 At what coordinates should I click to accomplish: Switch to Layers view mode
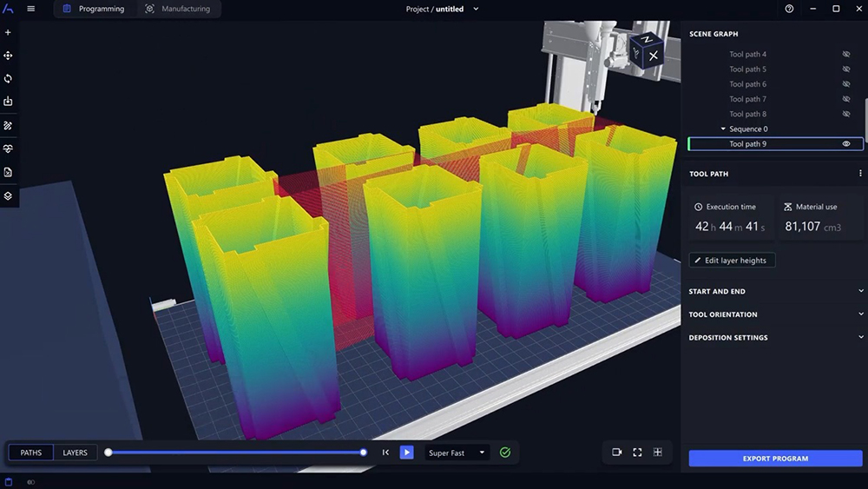(75, 453)
